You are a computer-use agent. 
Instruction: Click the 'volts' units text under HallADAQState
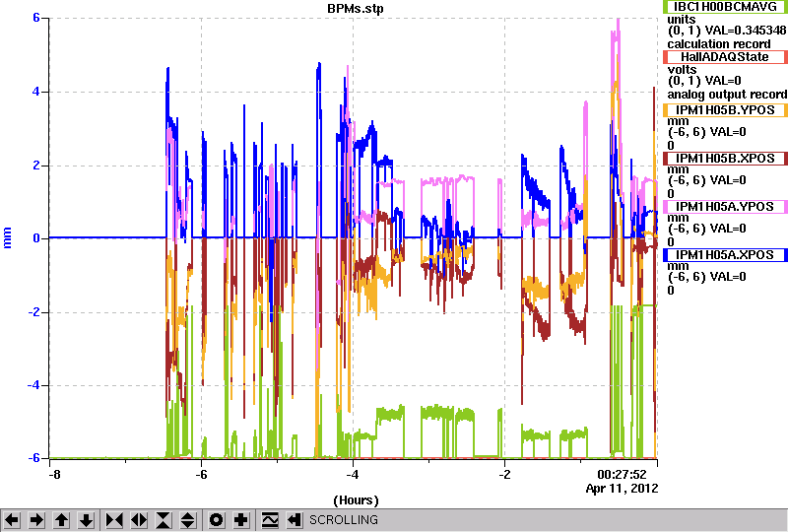[x=682, y=69]
